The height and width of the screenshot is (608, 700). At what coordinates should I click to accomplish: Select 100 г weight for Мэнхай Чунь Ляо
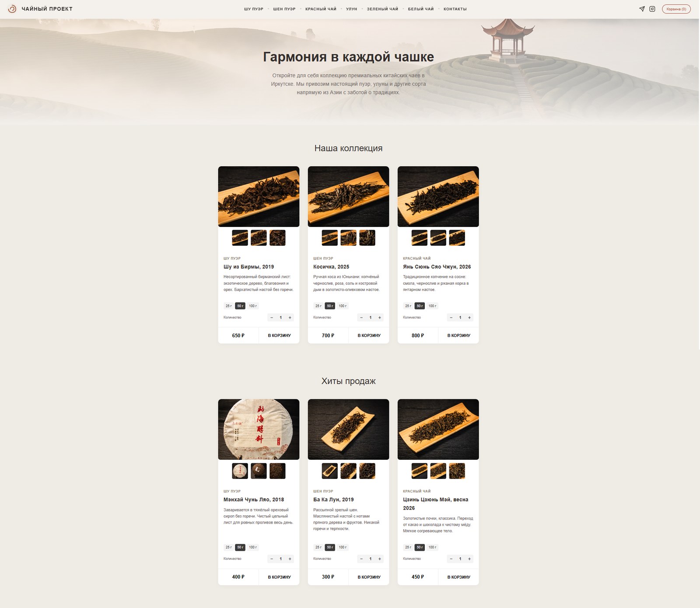(x=253, y=547)
